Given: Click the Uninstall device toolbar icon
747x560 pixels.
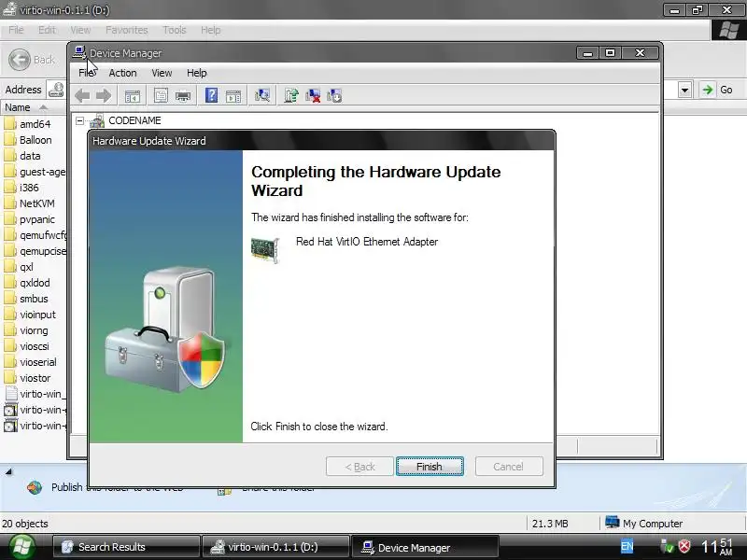Looking at the screenshot, I should click(x=313, y=95).
